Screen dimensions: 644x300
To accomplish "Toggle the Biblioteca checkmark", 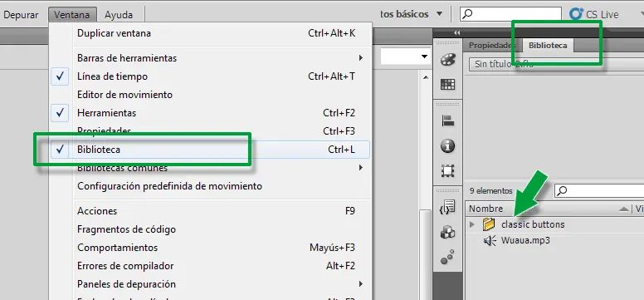I will click(60, 150).
